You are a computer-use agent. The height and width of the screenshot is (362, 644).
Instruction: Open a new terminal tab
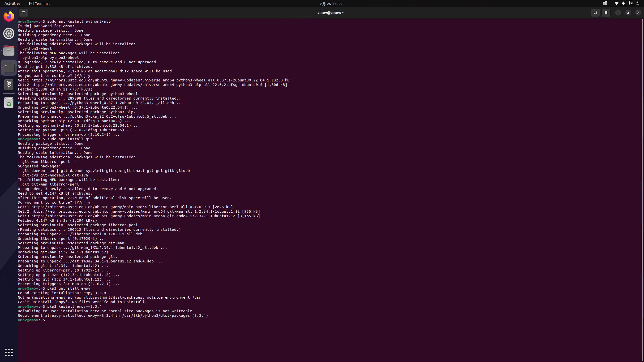tap(24, 13)
